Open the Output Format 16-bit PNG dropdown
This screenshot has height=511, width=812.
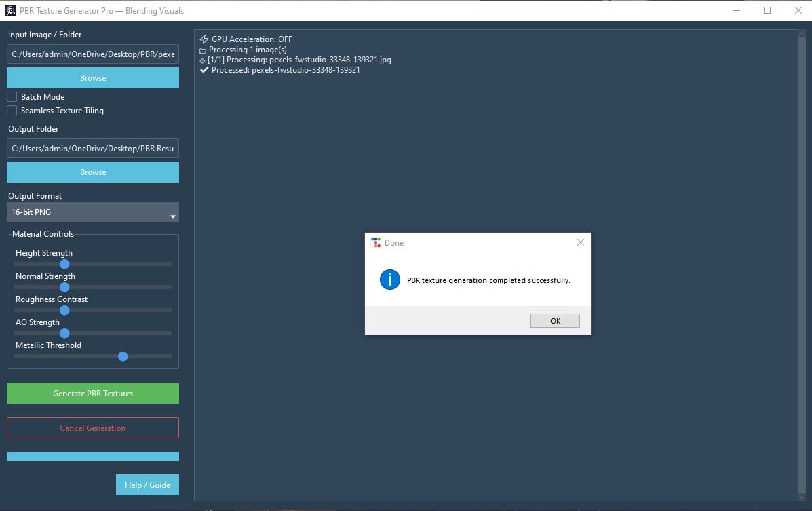click(93, 212)
